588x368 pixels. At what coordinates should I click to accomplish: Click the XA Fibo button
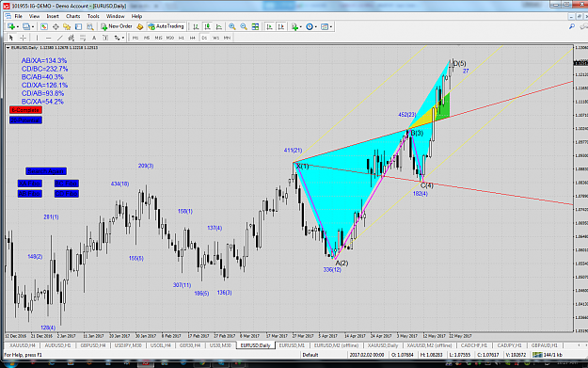29,184
